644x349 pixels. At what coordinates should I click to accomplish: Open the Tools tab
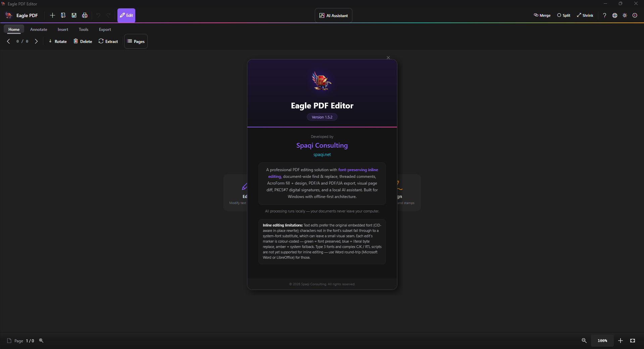coord(84,30)
